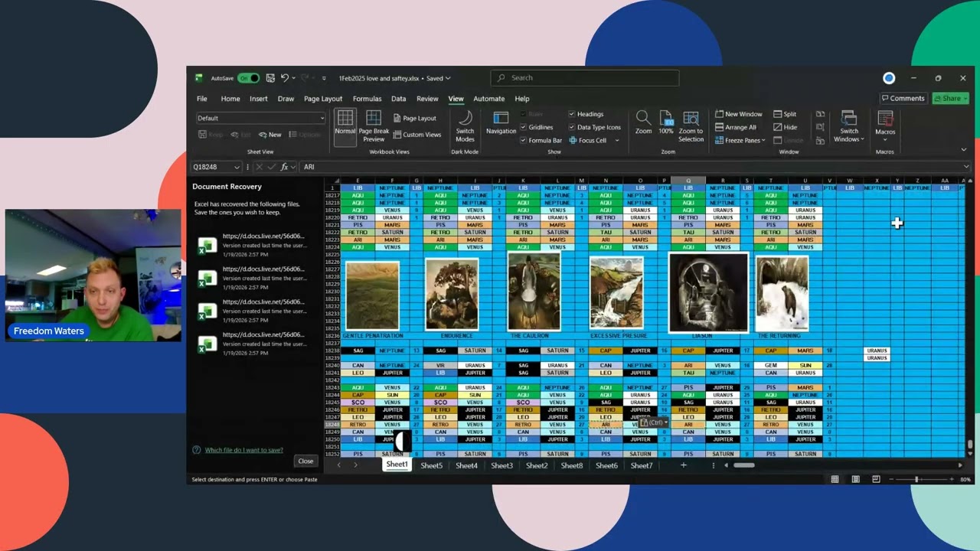Open the Help tab
Image resolution: width=980 pixels, height=551 pixels.
pyautogui.click(x=522, y=99)
